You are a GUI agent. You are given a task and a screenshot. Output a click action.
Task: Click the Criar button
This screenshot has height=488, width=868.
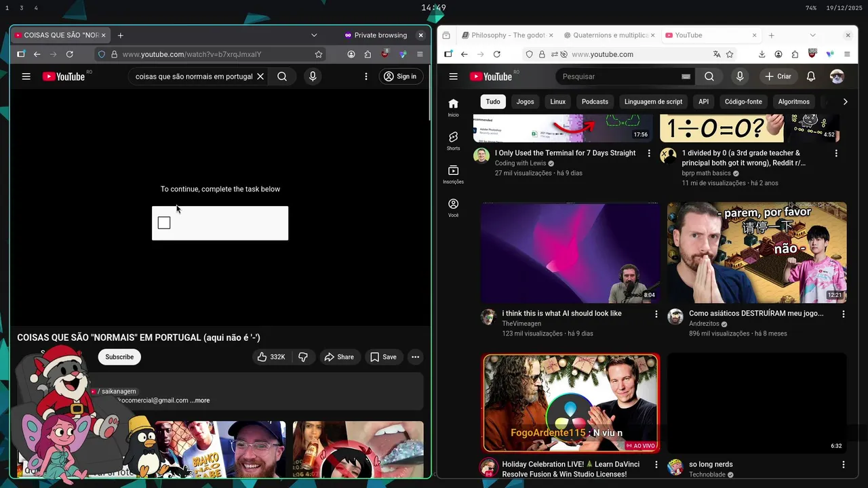tap(778, 77)
